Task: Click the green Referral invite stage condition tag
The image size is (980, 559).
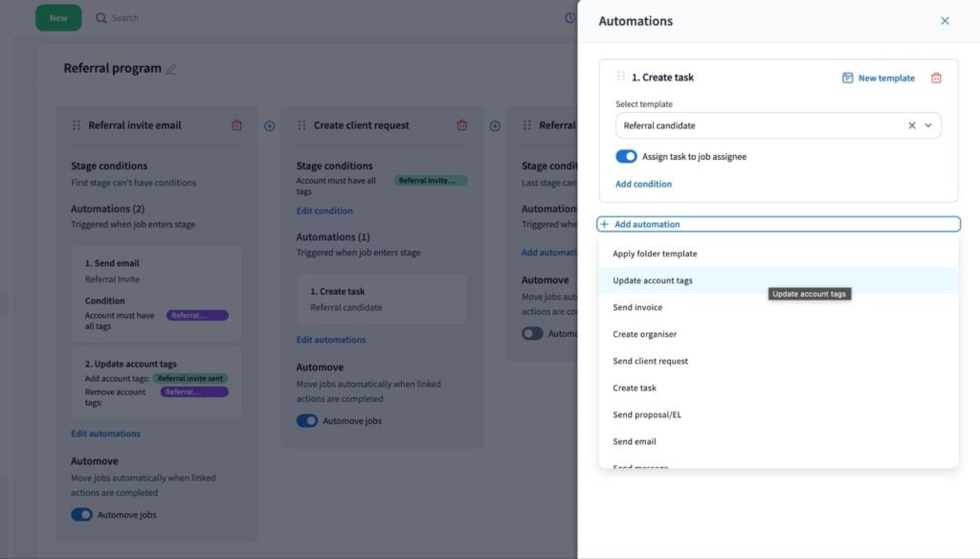Action: click(431, 181)
